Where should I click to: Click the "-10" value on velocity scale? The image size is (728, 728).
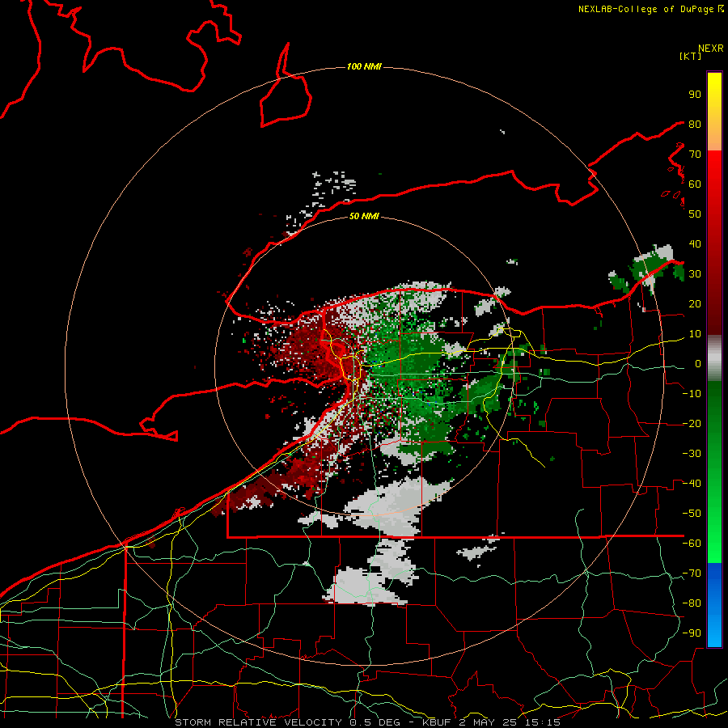692,394
